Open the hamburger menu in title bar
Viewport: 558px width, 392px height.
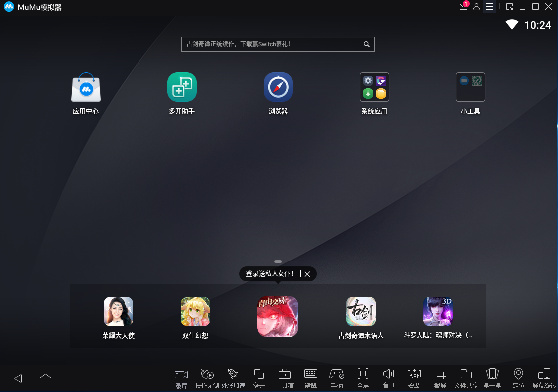tap(490, 7)
